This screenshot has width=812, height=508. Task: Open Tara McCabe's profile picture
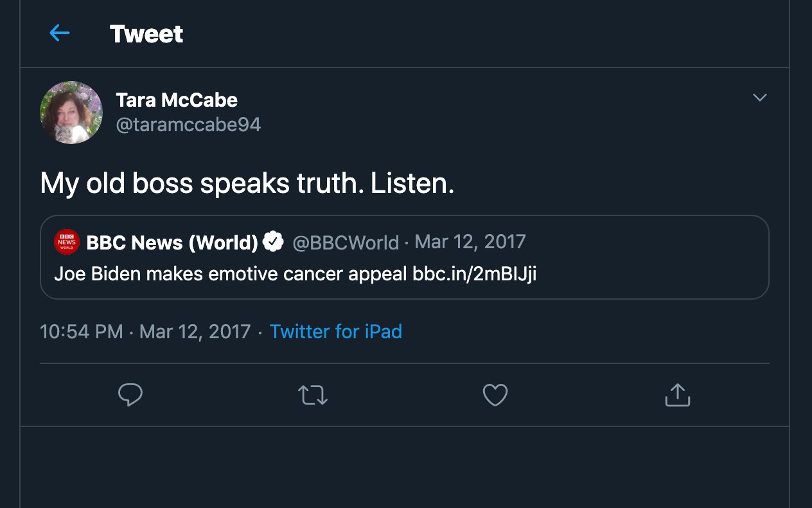coord(71,113)
